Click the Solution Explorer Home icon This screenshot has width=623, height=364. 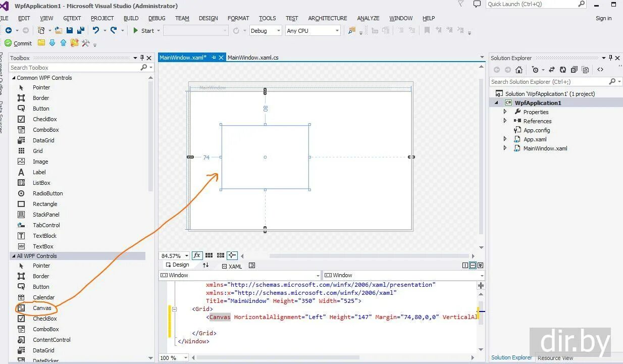[x=519, y=70]
